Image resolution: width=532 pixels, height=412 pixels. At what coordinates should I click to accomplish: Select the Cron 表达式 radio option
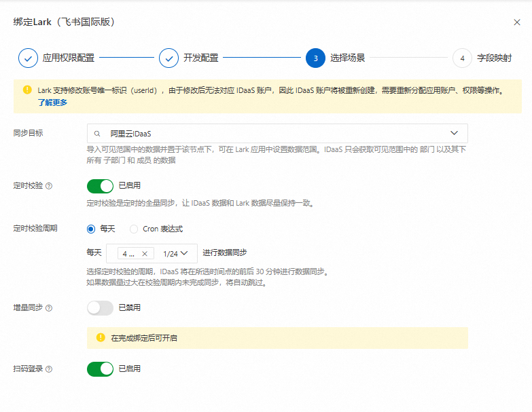pyautogui.click(x=134, y=229)
